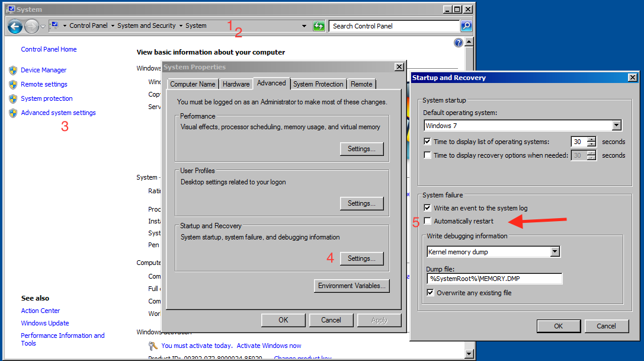The height and width of the screenshot is (361, 644).
Task: Click the shield icon beside Remote settings
Action: tap(13, 84)
